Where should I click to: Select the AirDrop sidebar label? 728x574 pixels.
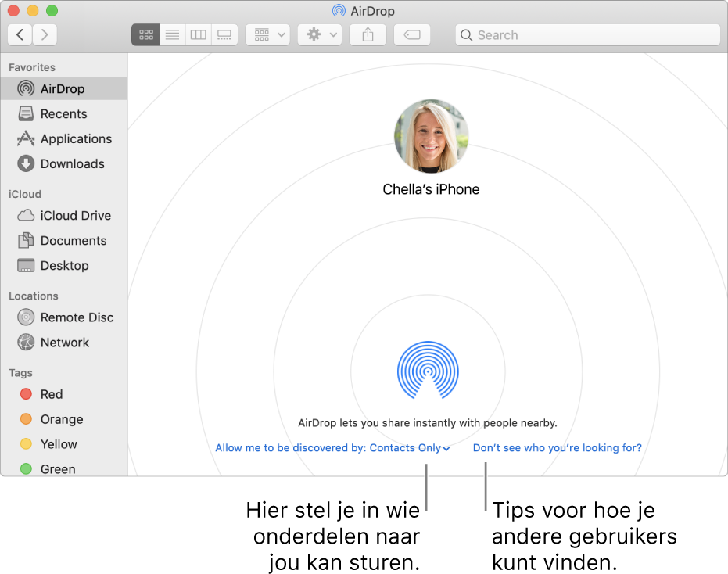pyautogui.click(x=63, y=88)
